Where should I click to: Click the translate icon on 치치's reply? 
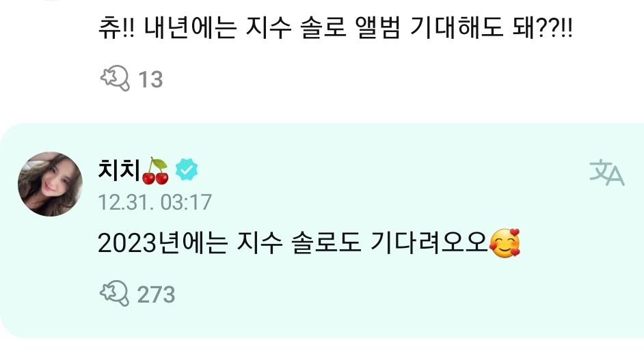[606, 172]
